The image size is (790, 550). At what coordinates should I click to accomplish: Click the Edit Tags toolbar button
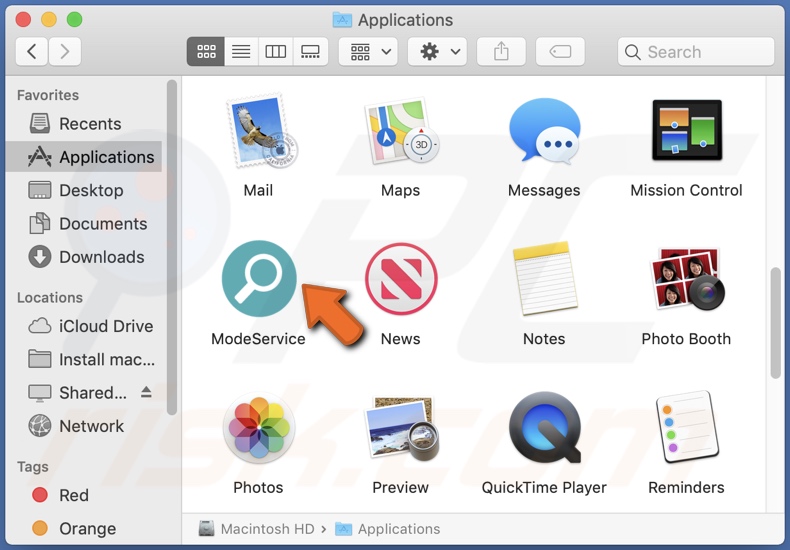[x=560, y=51]
